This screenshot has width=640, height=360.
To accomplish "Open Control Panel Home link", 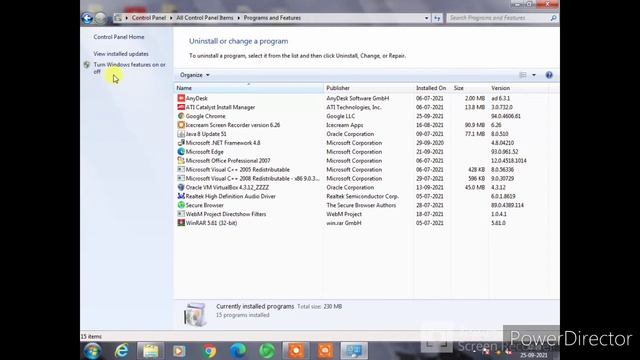I will point(119,37).
